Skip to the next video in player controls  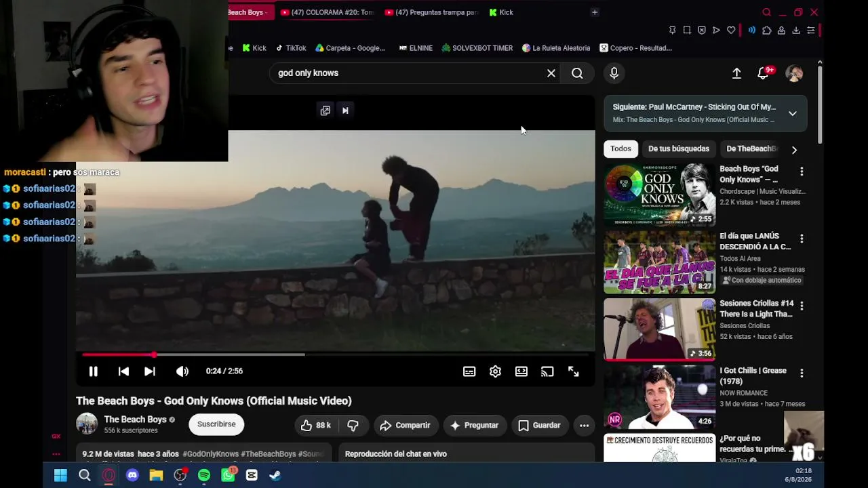(150, 371)
